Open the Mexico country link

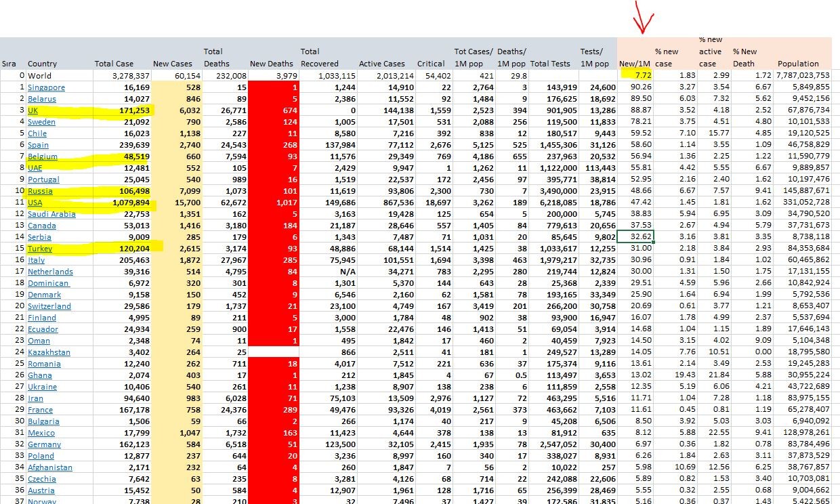pyautogui.click(x=41, y=433)
